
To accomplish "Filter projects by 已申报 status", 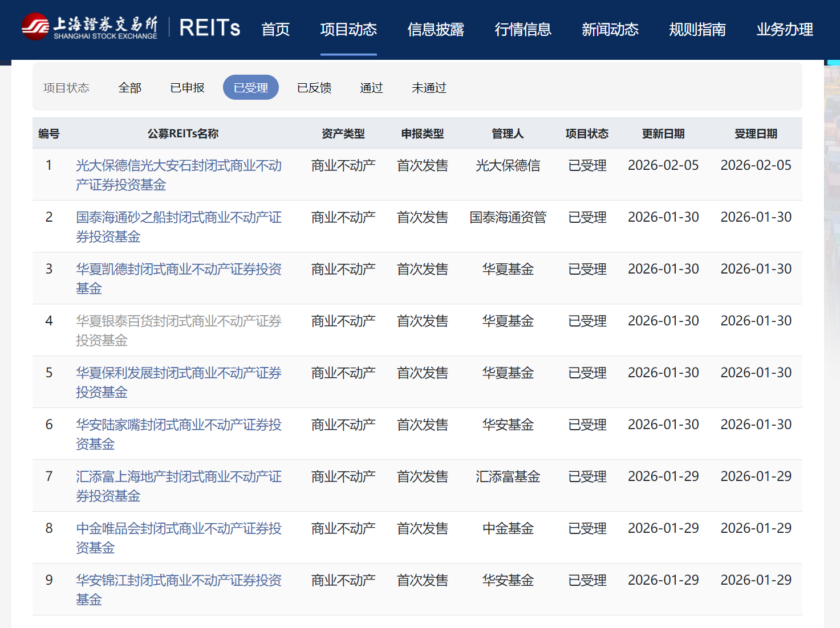I will point(188,88).
